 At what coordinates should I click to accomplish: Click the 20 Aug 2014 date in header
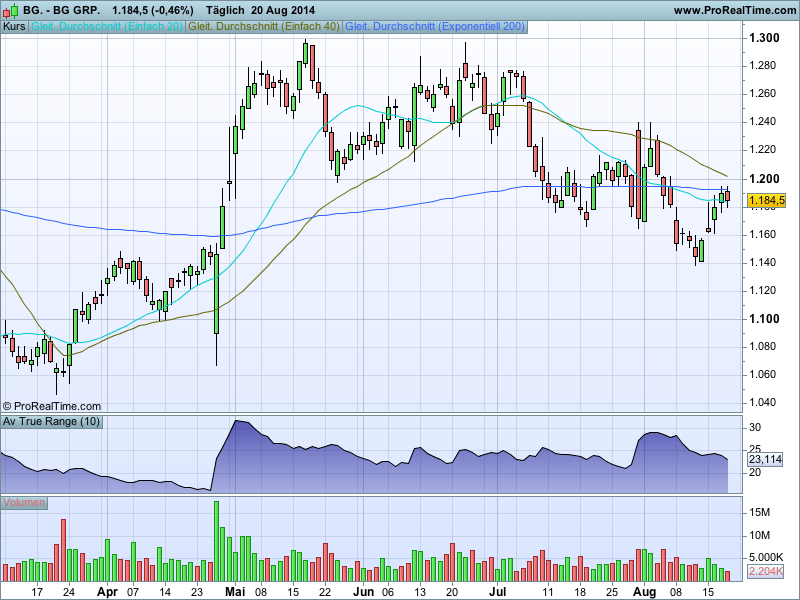point(283,11)
